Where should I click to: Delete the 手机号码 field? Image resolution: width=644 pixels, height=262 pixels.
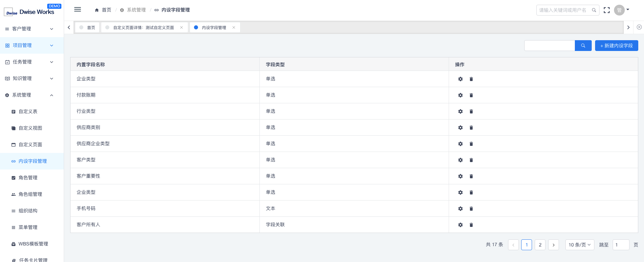471,209
